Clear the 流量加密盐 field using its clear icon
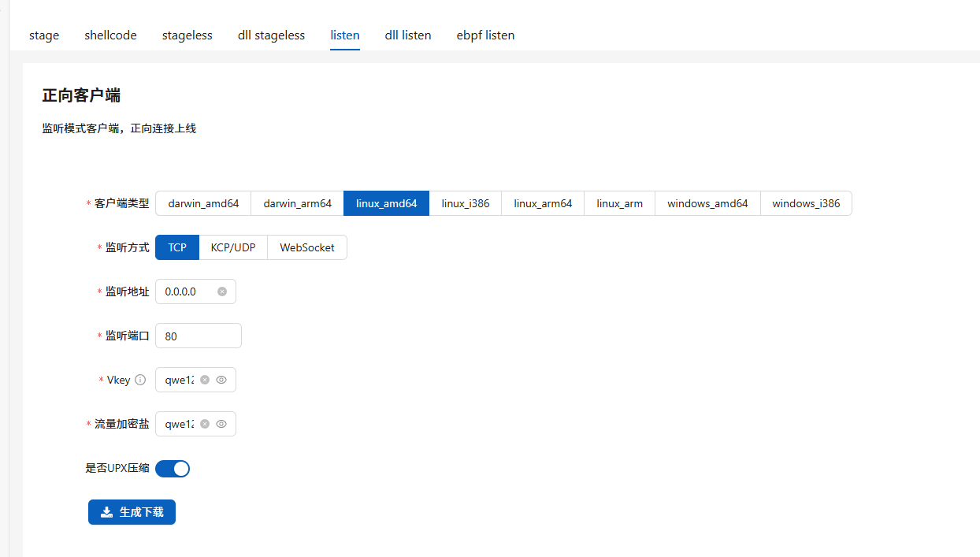 (205, 424)
